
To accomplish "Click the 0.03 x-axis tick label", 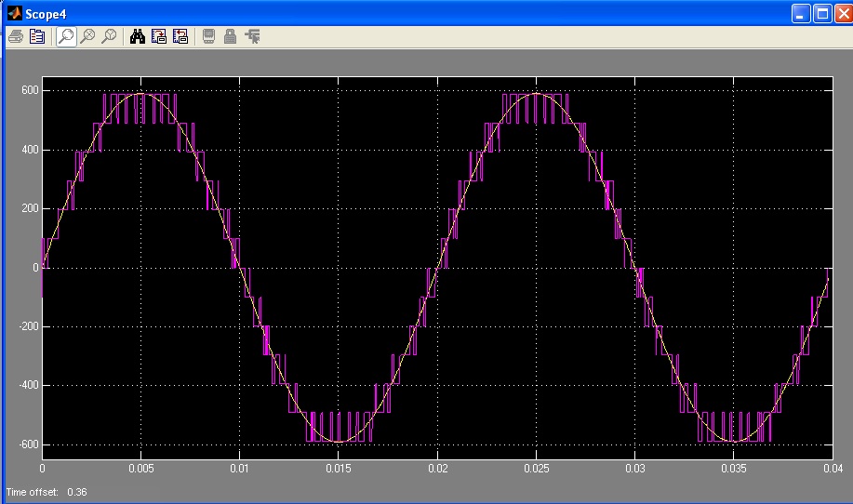I will (x=634, y=468).
